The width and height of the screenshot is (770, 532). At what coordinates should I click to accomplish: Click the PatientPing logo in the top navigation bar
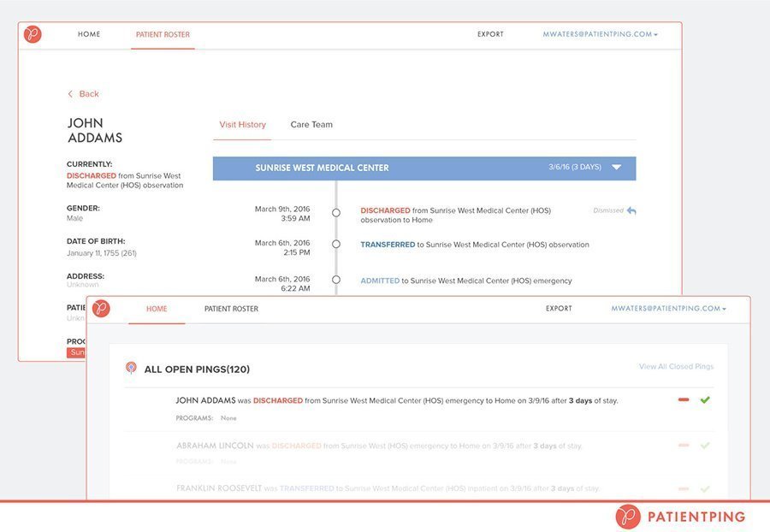pos(32,33)
